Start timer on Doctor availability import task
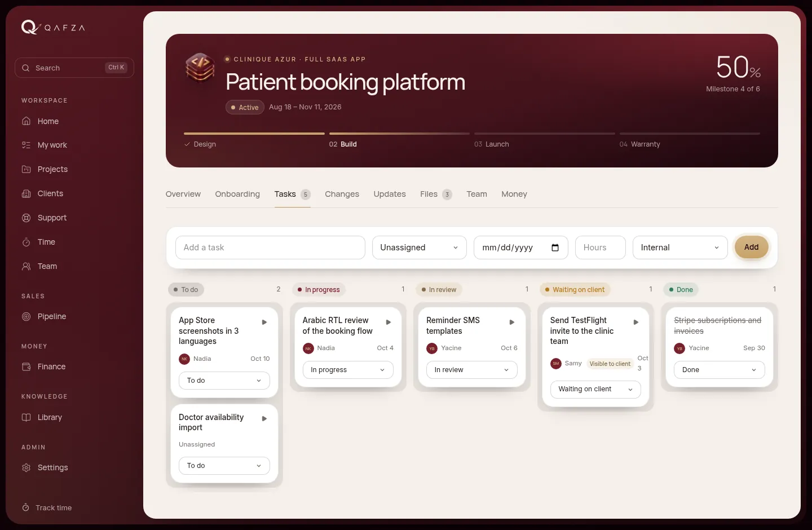Viewport: 812px width, 530px height. pos(264,418)
